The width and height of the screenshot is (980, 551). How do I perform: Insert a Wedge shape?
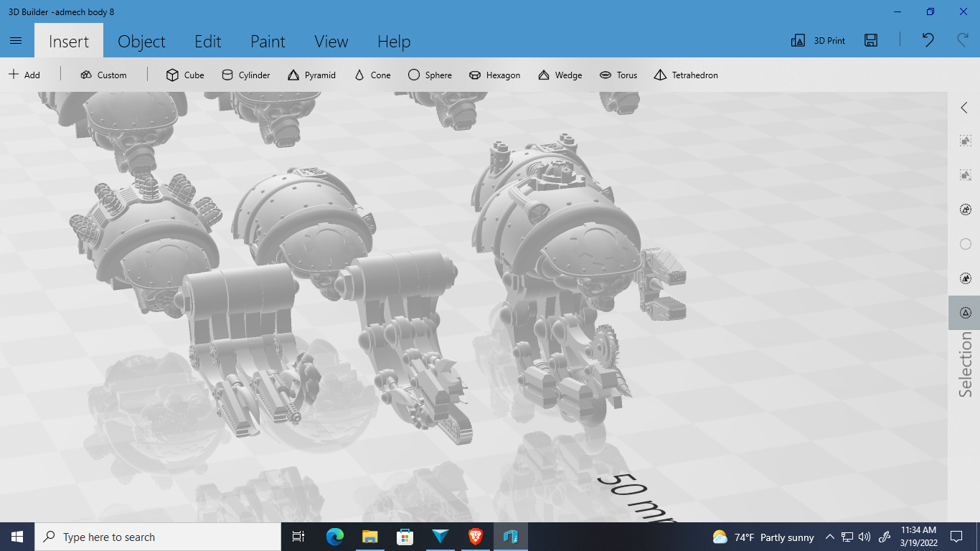560,75
